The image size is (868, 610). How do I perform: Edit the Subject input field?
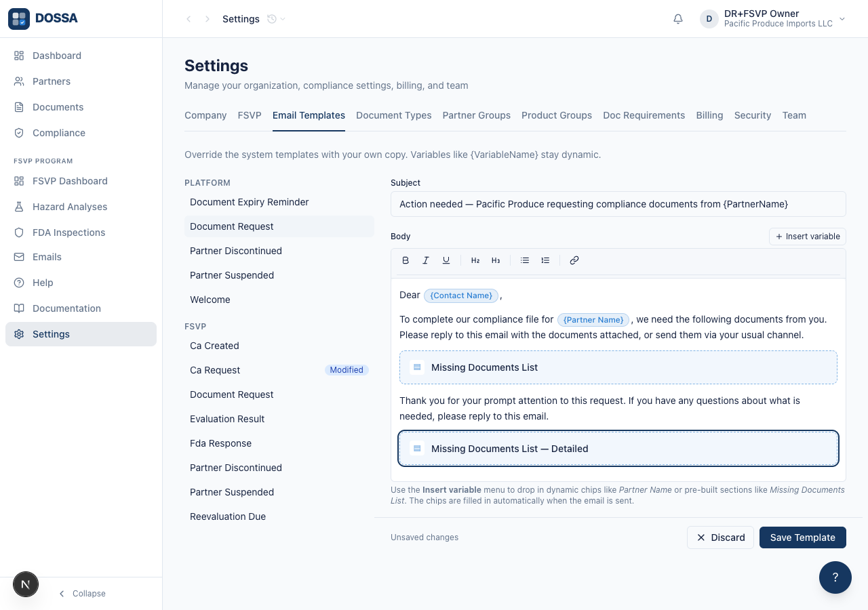tap(618, 204)
